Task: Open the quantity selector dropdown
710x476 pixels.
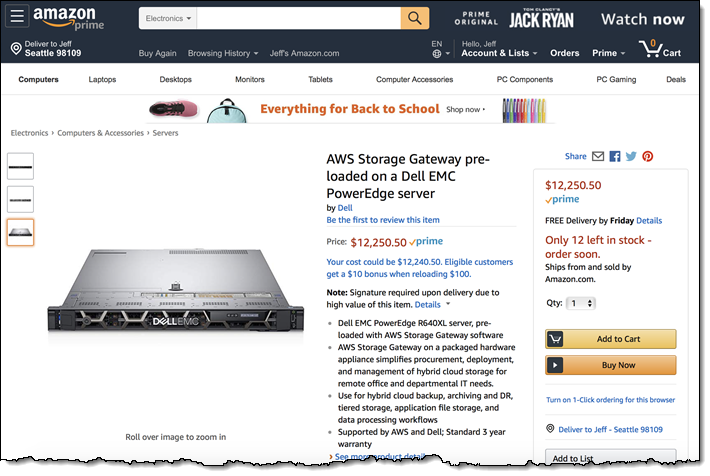Action: (581, 303)
